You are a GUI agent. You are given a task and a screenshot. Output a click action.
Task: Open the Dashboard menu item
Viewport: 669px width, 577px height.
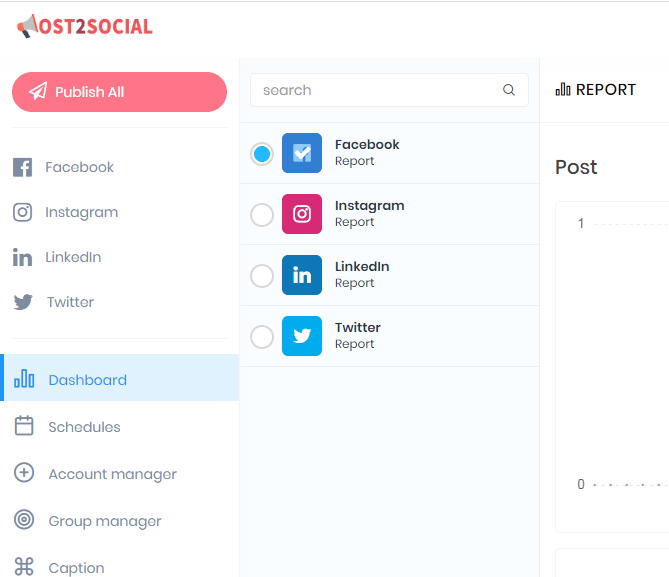pyautogui.click(x=119, y=378)
